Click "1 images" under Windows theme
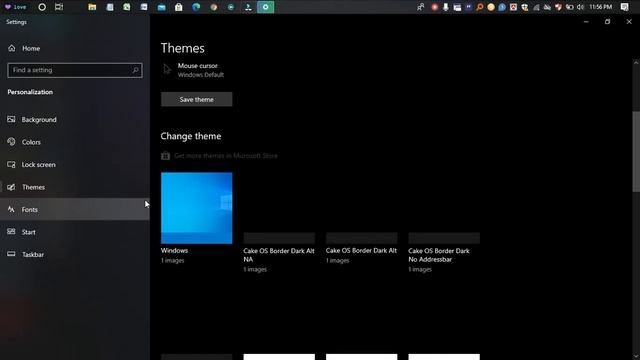640x360 pixels. 172,260
